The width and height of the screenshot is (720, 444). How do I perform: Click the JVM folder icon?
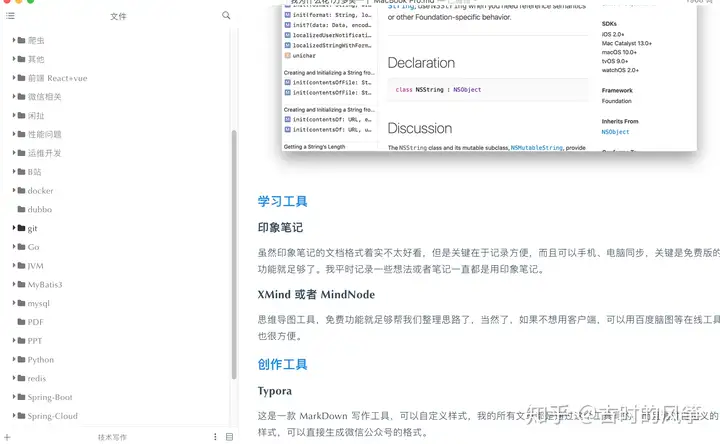pyautogui.click(x=21, y=265)
